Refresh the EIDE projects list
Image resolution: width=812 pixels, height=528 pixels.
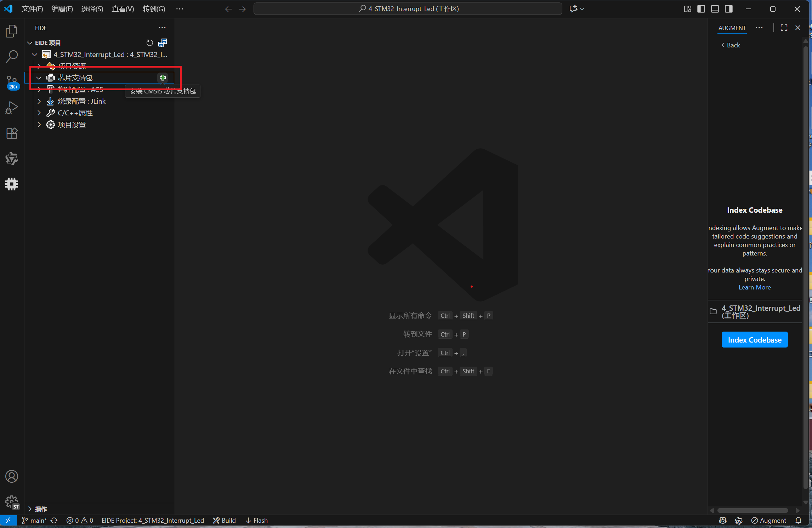pos(149,43)
